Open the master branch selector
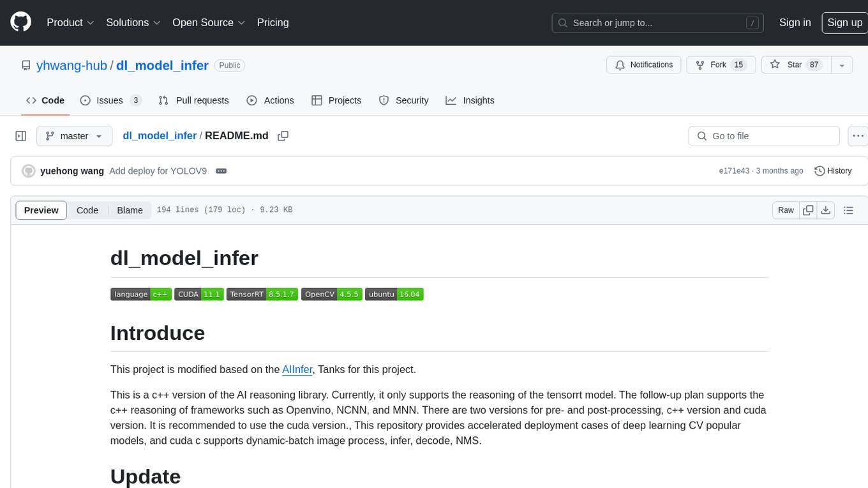This screenshot has height=488, width=868. (74, 136)
